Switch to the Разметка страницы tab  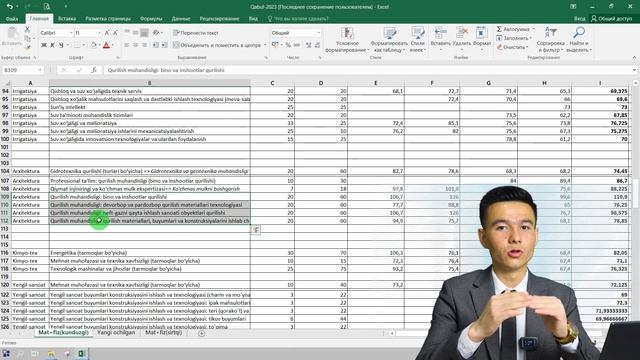[x=108, y=19]
